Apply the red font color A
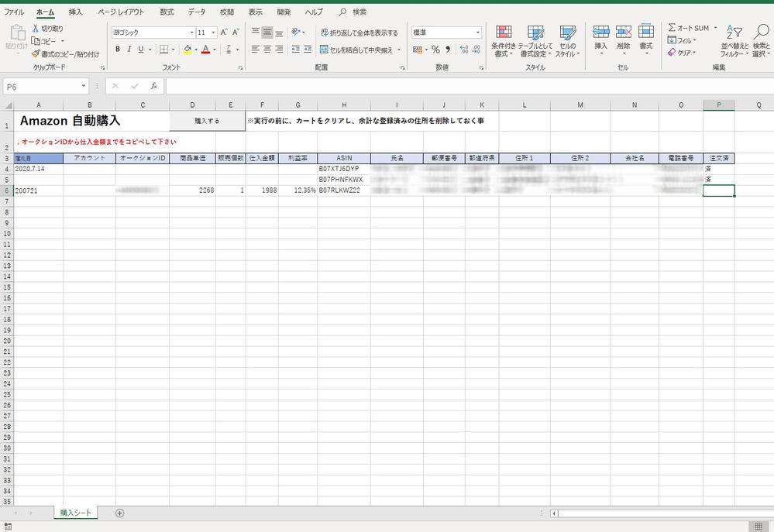Viewport: 774px width, 532px height. [206, 50]
